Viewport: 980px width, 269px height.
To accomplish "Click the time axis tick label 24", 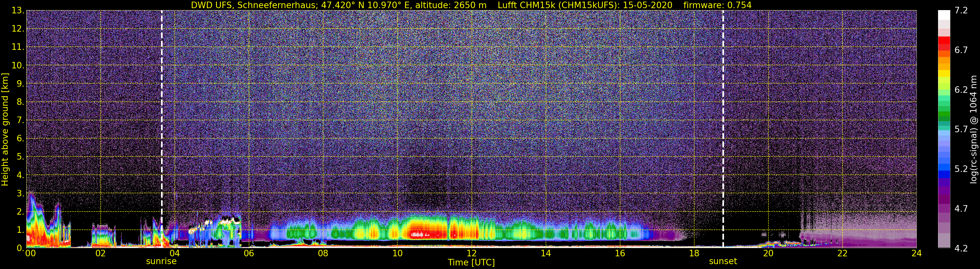I will click(x=917, y=253).
